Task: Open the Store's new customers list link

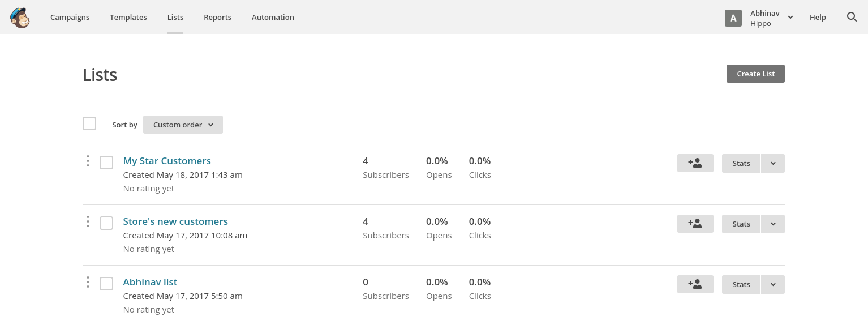Action: click(x=175, y=221)
